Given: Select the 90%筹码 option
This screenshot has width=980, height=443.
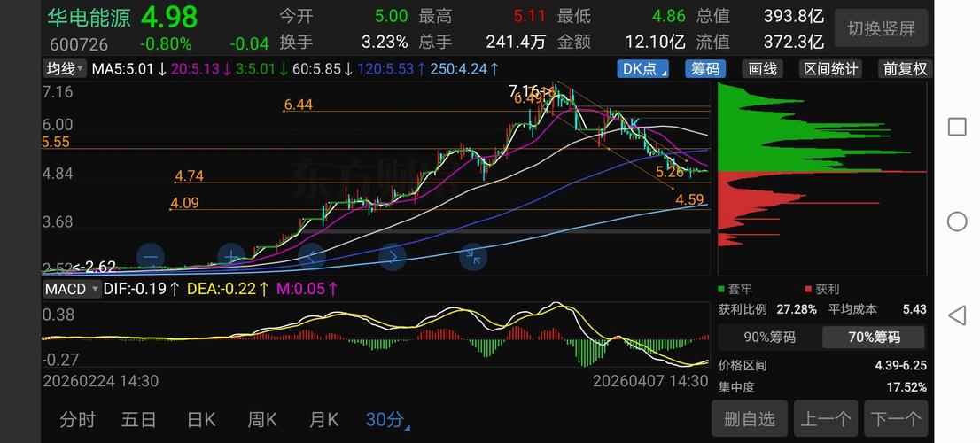Looking at the screenshot, I should [769, 338].
